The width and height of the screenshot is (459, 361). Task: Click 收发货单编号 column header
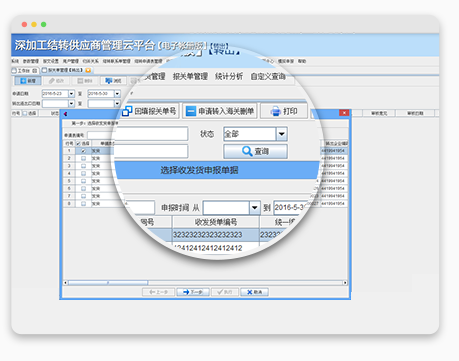click(215, 222)
